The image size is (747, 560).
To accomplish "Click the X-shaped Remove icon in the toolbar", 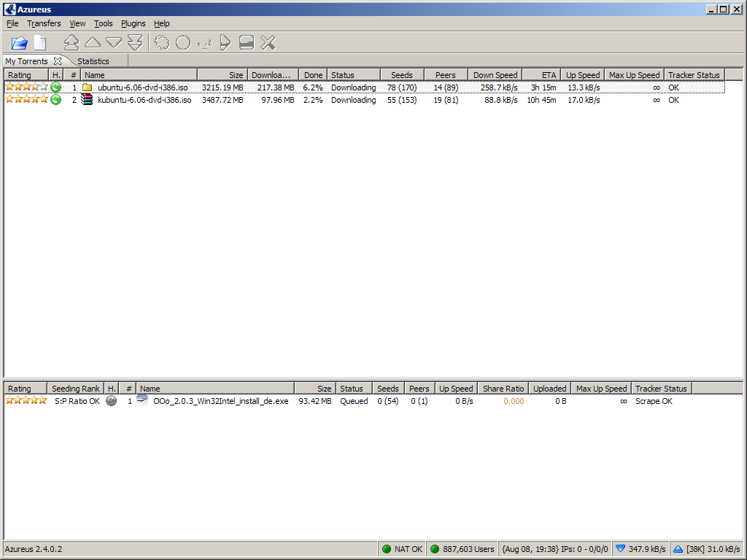I will 268,43.
